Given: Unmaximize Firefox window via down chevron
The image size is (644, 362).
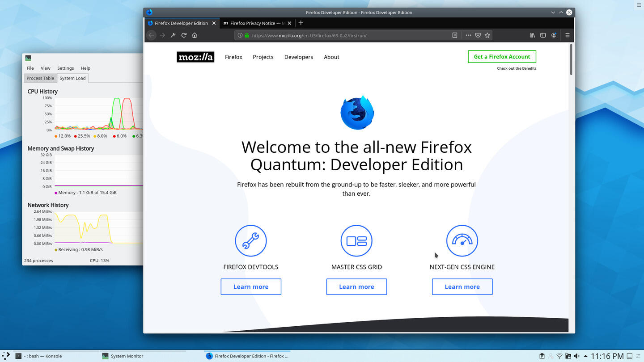Looking at the screenshot, I should point(553,13).
